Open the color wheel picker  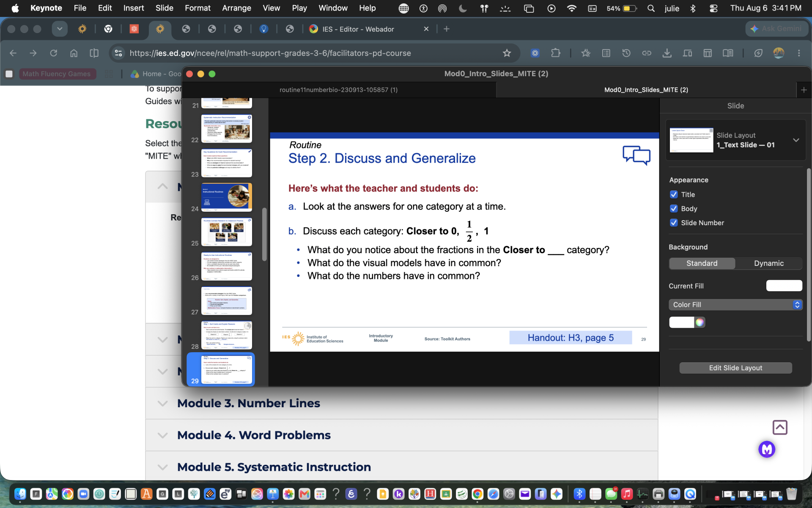coord(700,322)
